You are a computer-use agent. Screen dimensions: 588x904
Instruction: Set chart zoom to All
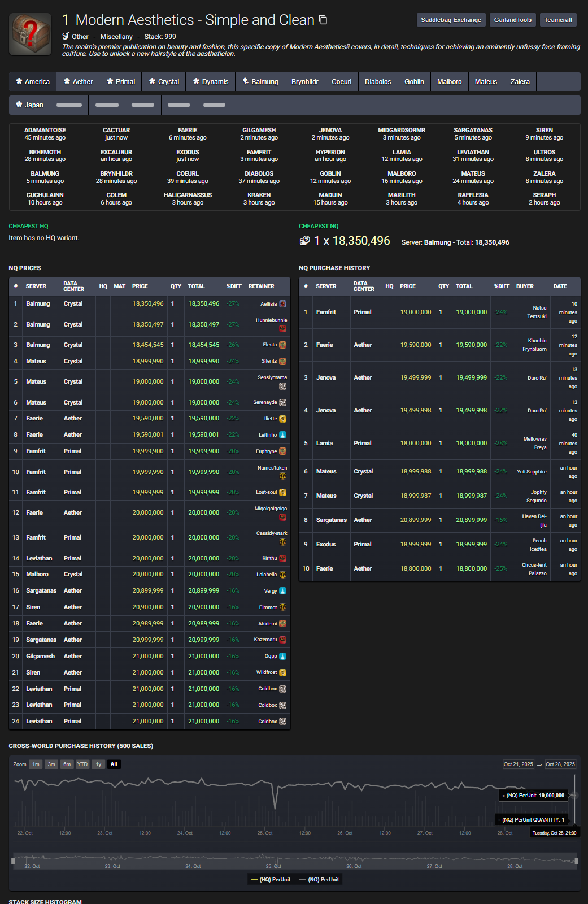pyautogui.click(x=114, y=764)
